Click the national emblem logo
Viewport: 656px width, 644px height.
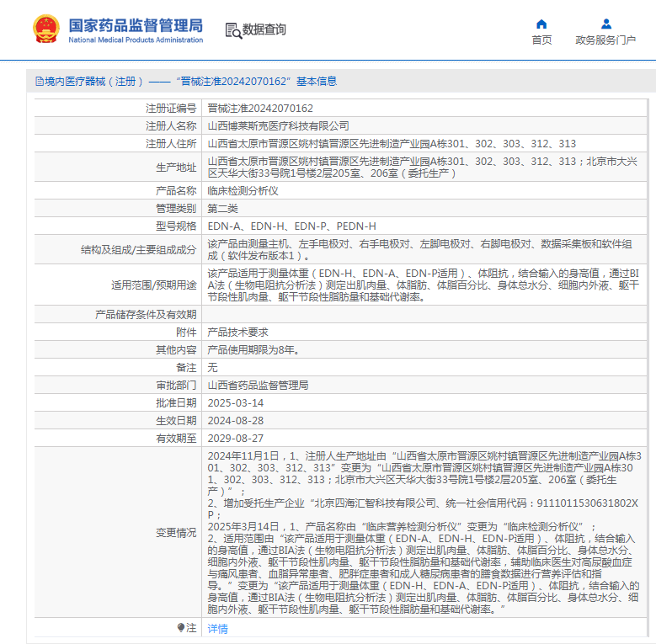tap(46, 29)
